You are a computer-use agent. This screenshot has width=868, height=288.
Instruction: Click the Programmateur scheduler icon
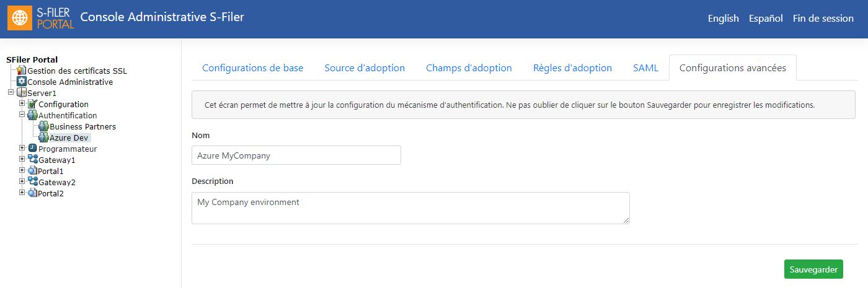(x=33, y=149)
